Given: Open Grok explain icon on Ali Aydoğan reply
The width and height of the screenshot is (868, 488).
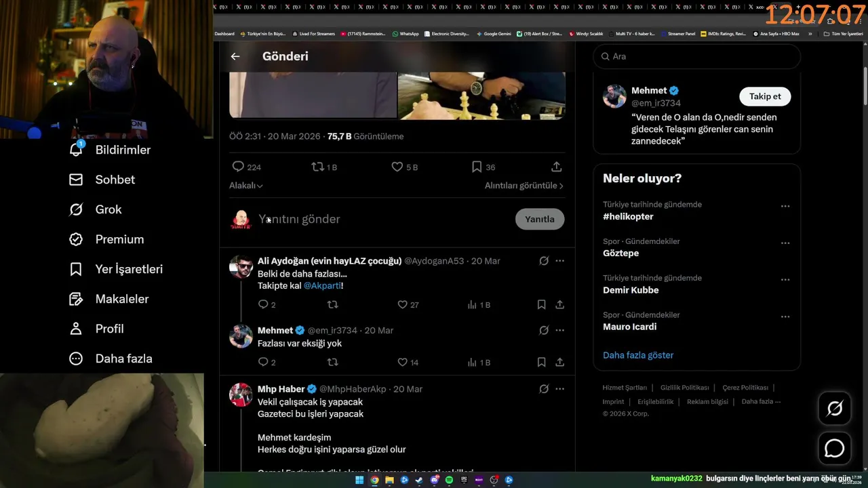Looking at the screenshot, I should (544, 261).
